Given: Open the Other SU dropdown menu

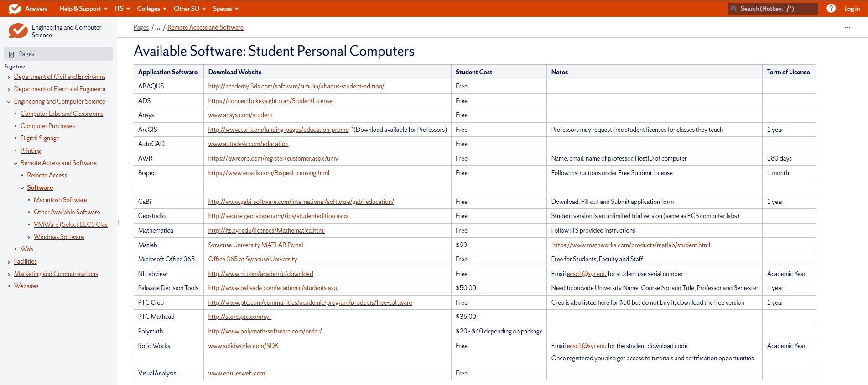Looking at the screenshot, I should pos(190,9).
